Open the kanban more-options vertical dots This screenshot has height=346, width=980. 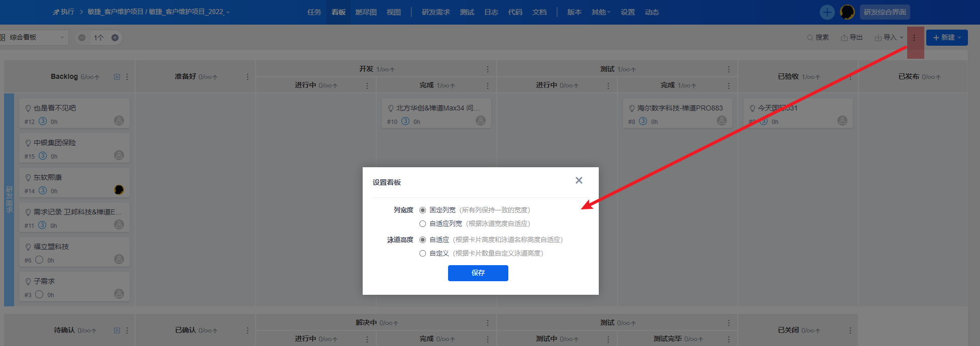pyautogui.click(x=914, y=38)
